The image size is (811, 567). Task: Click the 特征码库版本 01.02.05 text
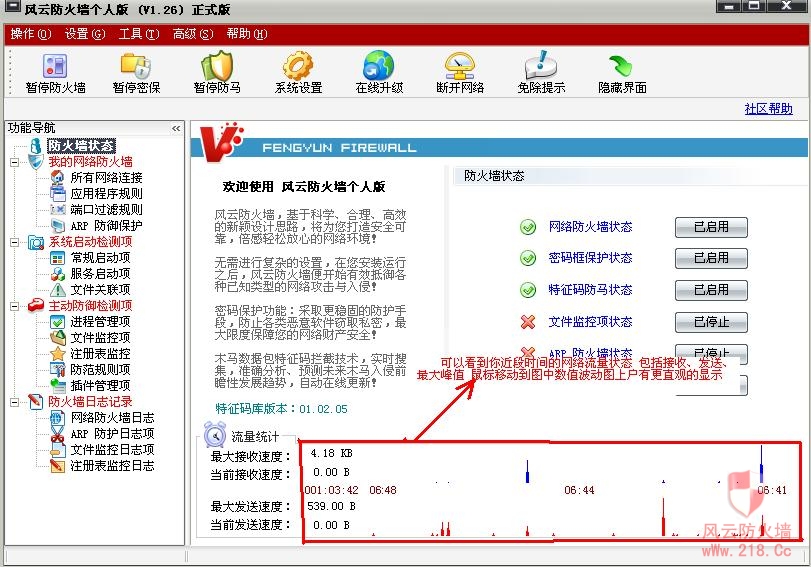pos(281,409)
